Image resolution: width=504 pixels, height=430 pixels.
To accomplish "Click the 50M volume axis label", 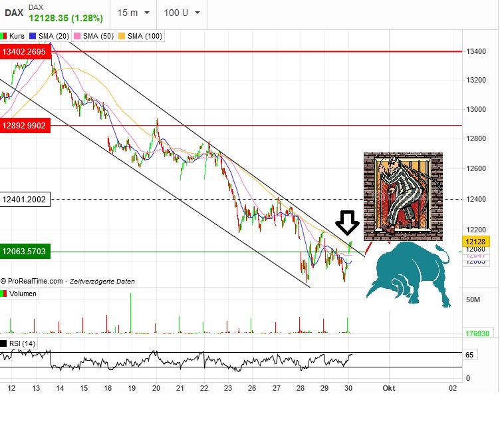I will click(x=473, y=300).
